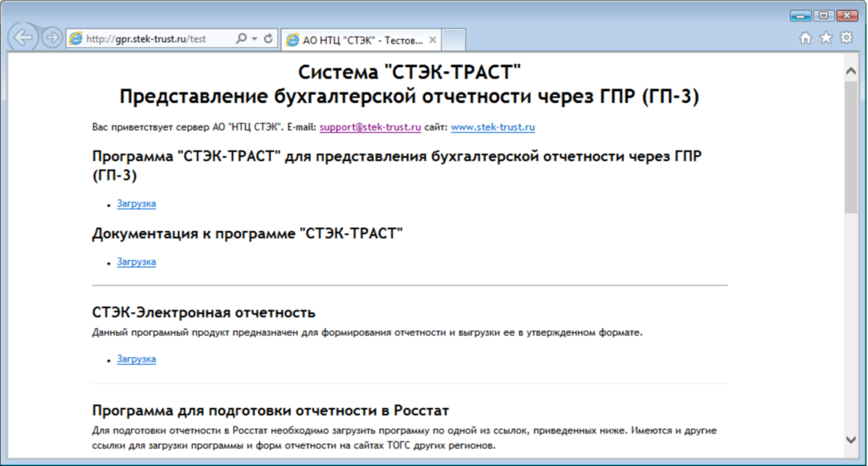Click the scrollbar down arrow
Viewport: 868px width, 466px height.
(x=851, y=440)
